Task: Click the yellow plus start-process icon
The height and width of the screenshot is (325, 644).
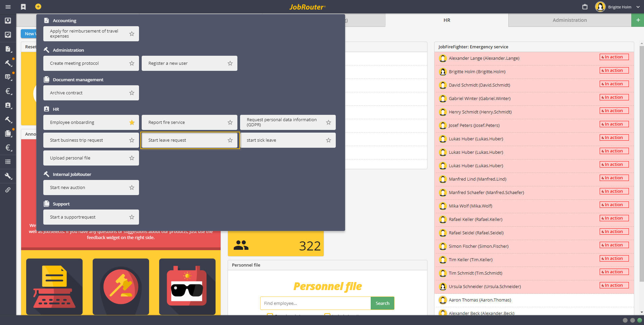Action: point(38,6)
